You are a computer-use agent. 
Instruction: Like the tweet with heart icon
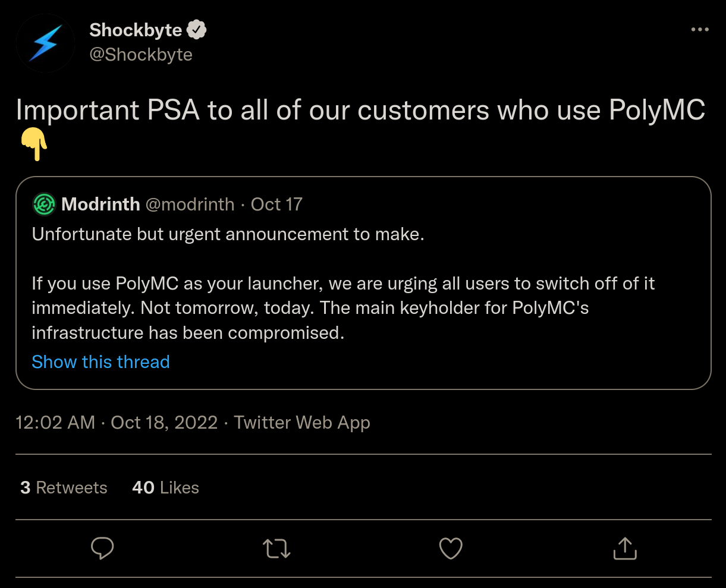coord(451,548)
